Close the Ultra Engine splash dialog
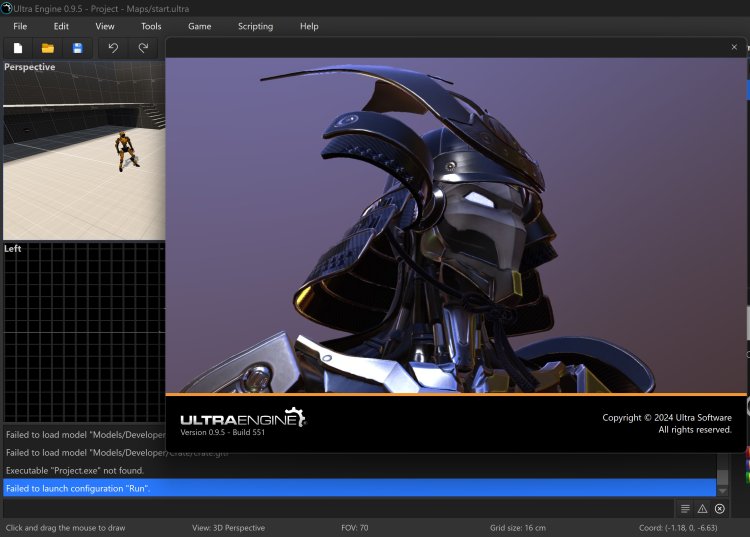Screen dimensions: 750x537 click(735, 47)
